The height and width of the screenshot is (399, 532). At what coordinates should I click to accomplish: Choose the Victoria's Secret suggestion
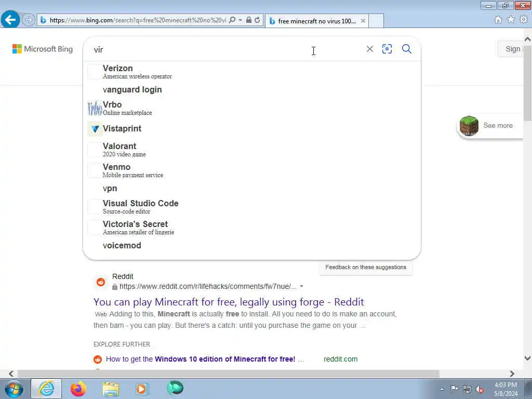tap(252, 228)
